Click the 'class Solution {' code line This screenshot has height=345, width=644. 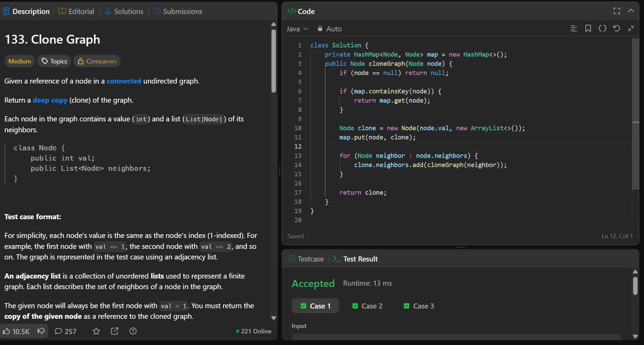point(339,45)
